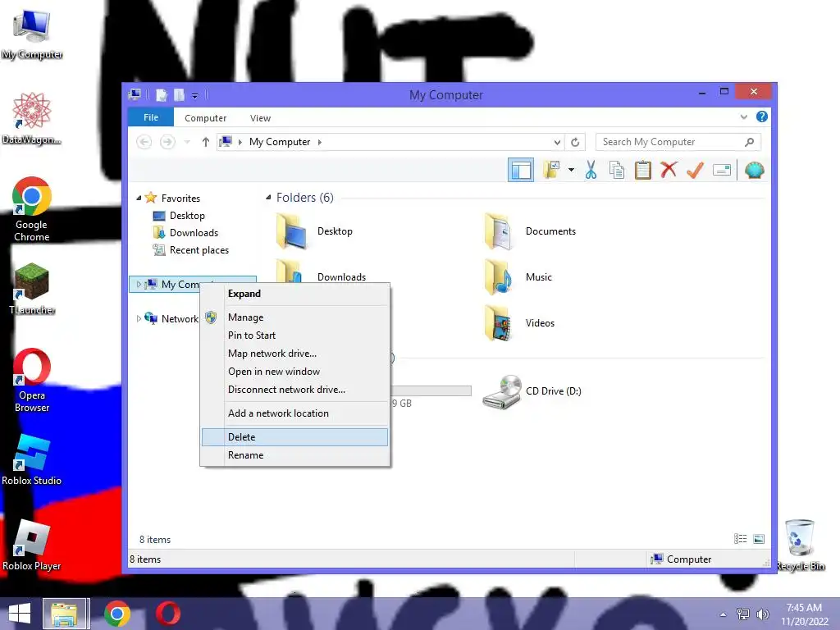Select Recent places in navigation pane

click(199, 250)
